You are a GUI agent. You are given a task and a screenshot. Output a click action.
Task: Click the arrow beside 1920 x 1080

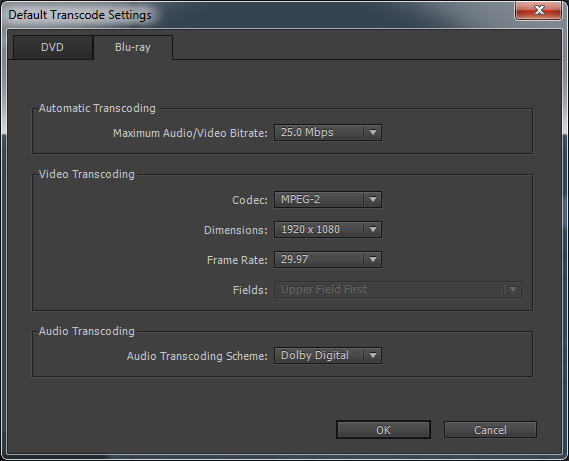point(373,230)
